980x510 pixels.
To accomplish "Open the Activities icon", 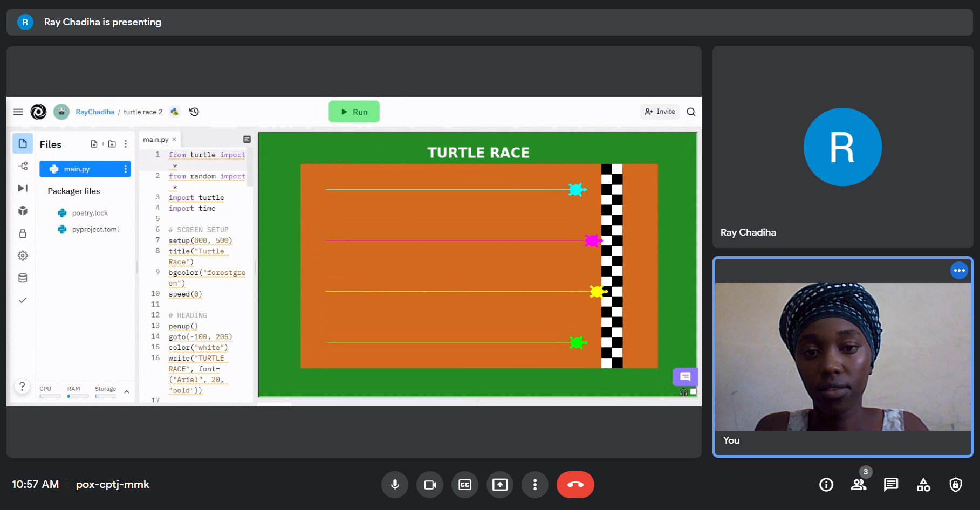I will click(923, 485).
